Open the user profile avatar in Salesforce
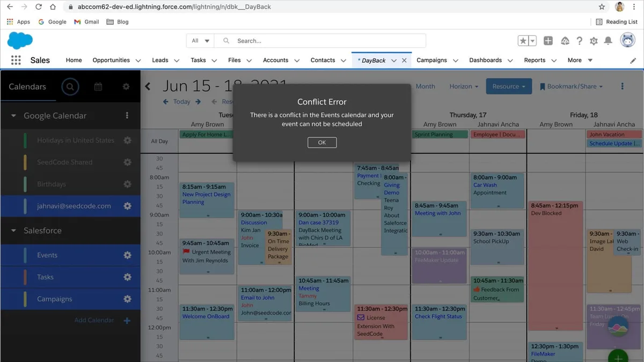The width and height of the screenshot is (644, 362). [628, 40]
